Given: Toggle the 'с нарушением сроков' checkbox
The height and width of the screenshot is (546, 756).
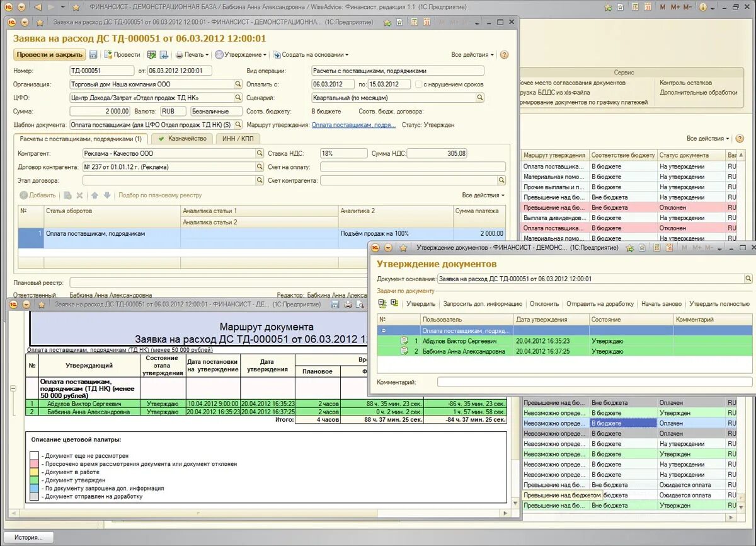Looking at the screenshot, I should point(418,84).
